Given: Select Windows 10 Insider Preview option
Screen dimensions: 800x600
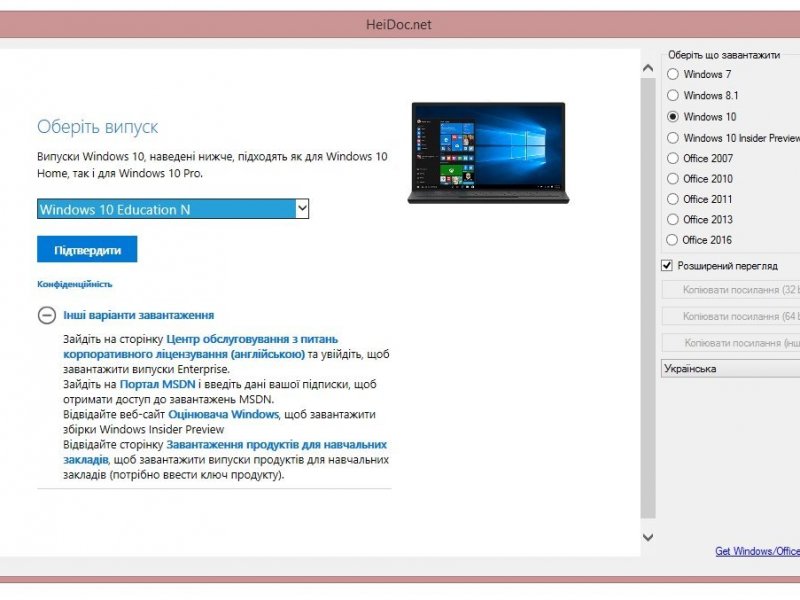Looking at the screenshot, I should [672, 138].
